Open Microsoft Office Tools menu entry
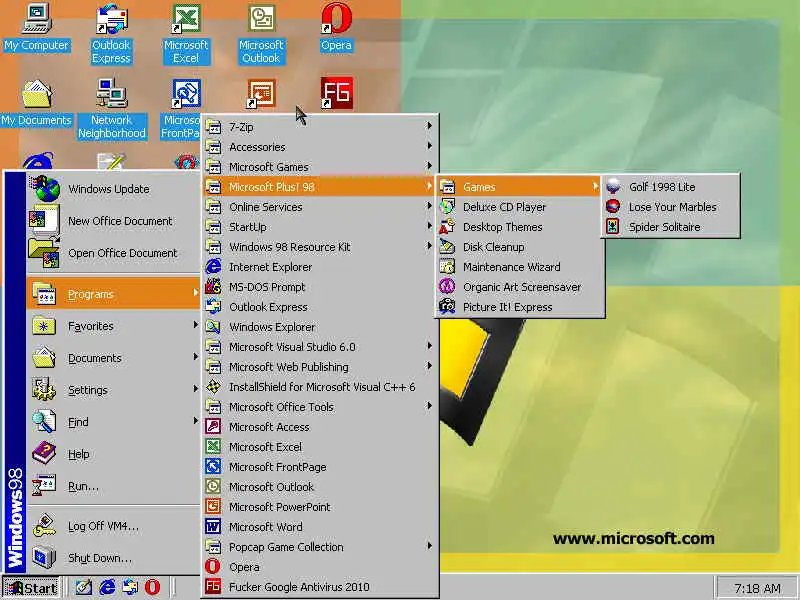The width and height of the screenshot is (800, 600). pos(320,407)
